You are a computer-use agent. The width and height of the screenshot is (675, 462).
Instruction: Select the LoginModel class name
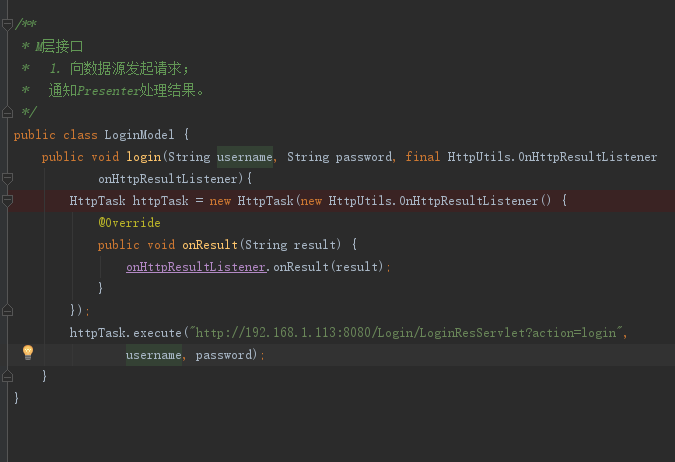(139, 135)
